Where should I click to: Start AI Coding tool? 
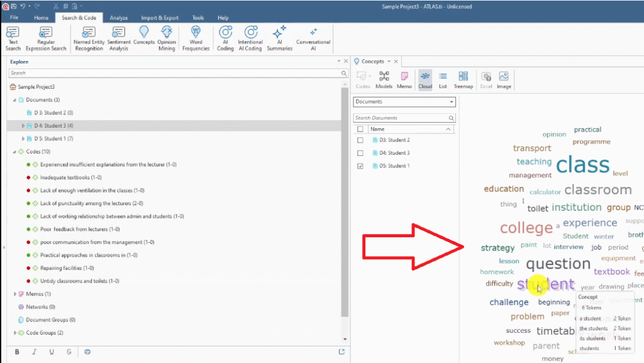coord(225,38)
